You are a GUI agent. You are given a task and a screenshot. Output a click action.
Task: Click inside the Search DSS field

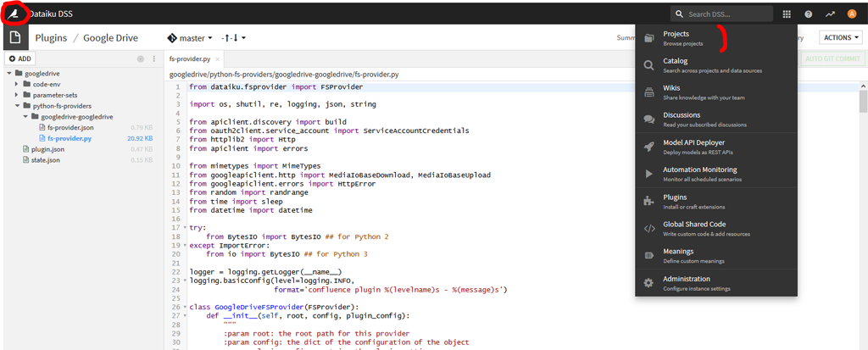[x=721, y=14]
